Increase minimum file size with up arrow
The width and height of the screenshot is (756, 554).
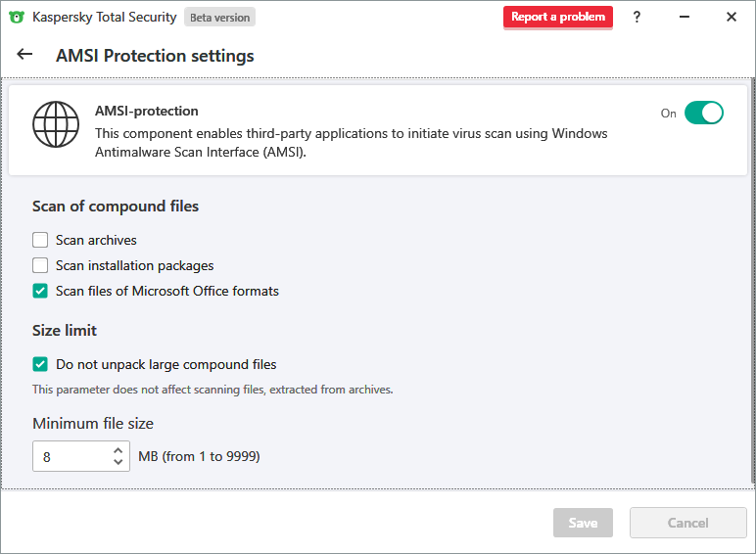click(118, 450)
